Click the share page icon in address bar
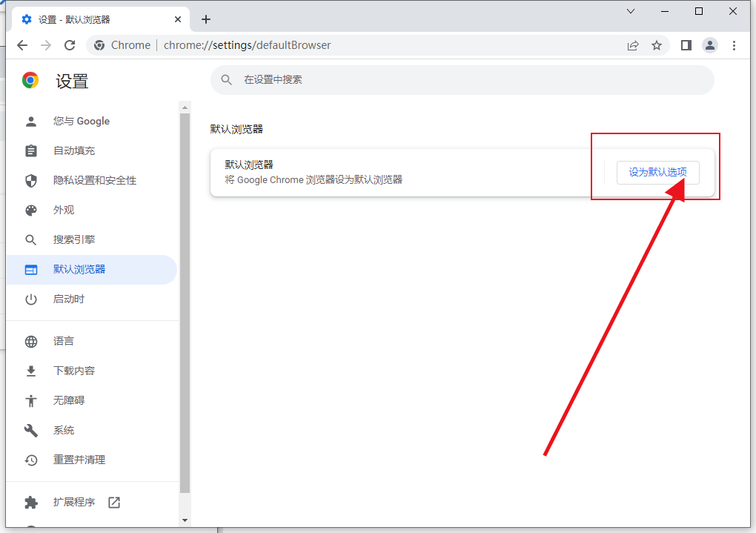The height and width of the screenshot is (533, 756). click(x=633, y=45)
